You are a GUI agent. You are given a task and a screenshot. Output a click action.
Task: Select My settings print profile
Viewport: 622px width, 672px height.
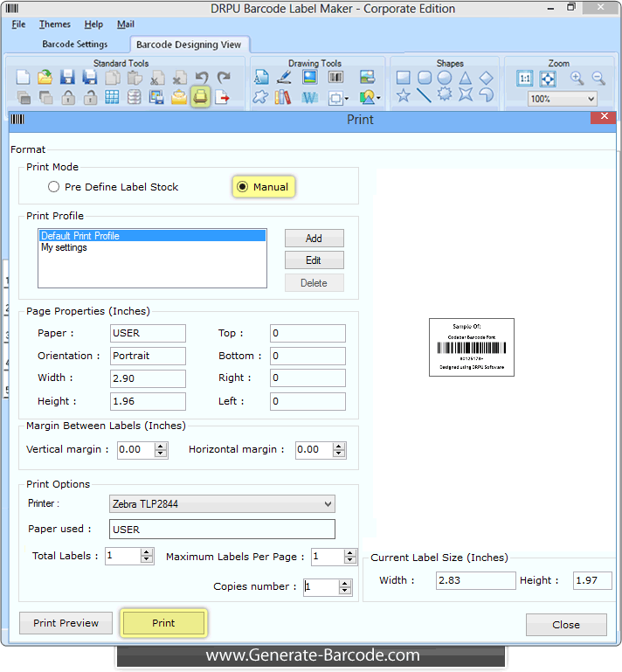point(64,248)
